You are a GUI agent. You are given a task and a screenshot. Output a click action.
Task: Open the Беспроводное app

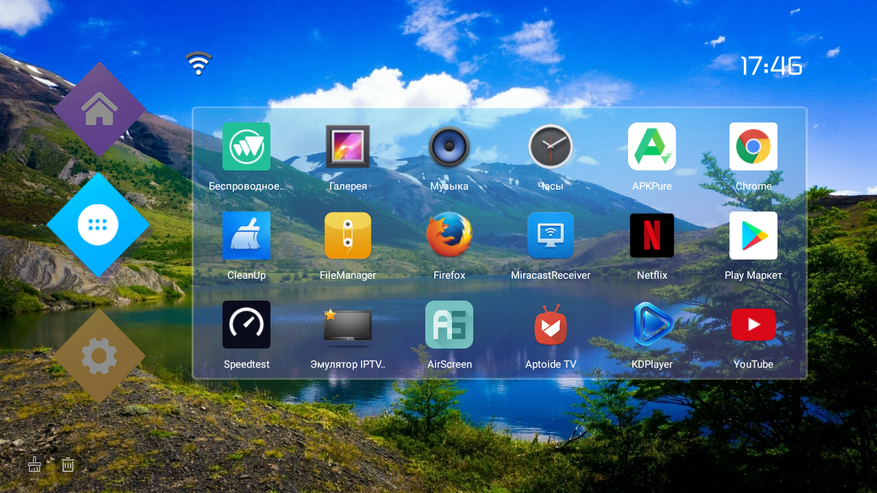pos(246,147)
